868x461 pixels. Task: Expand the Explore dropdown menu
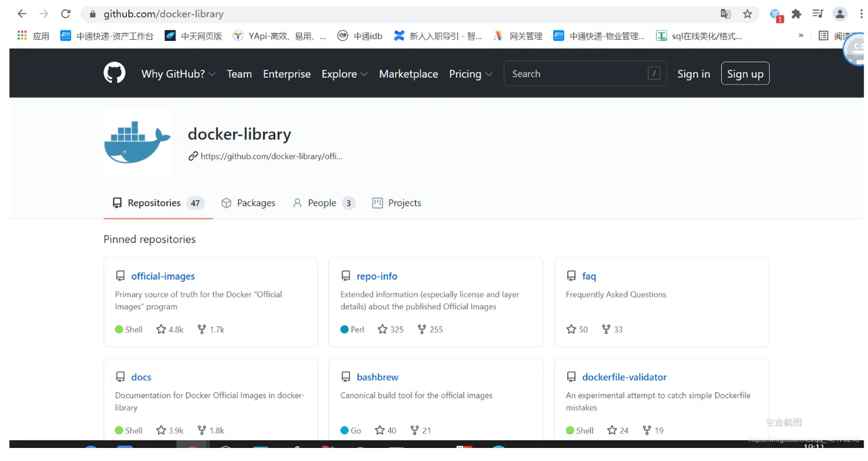345,74
